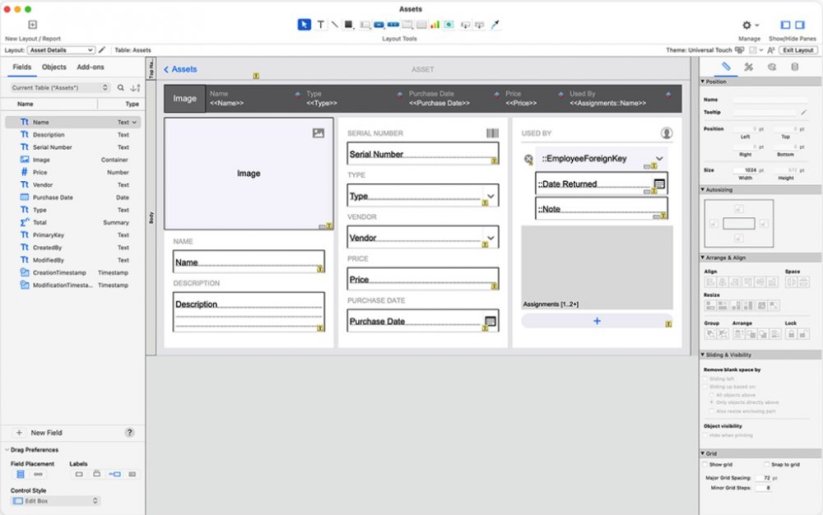Switch to the Add-ons tab
This screenshot has width=823, height=515.
point(90,67)
